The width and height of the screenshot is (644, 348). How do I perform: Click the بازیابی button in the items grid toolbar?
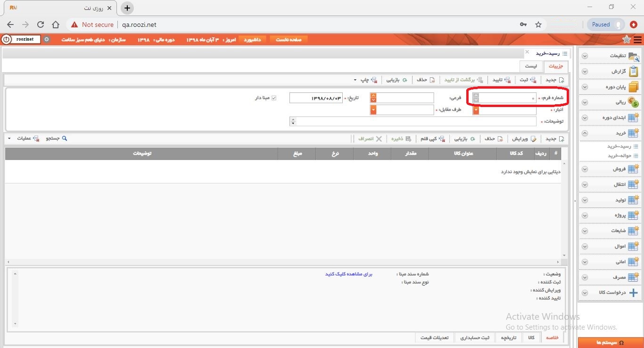pos(465,139)
